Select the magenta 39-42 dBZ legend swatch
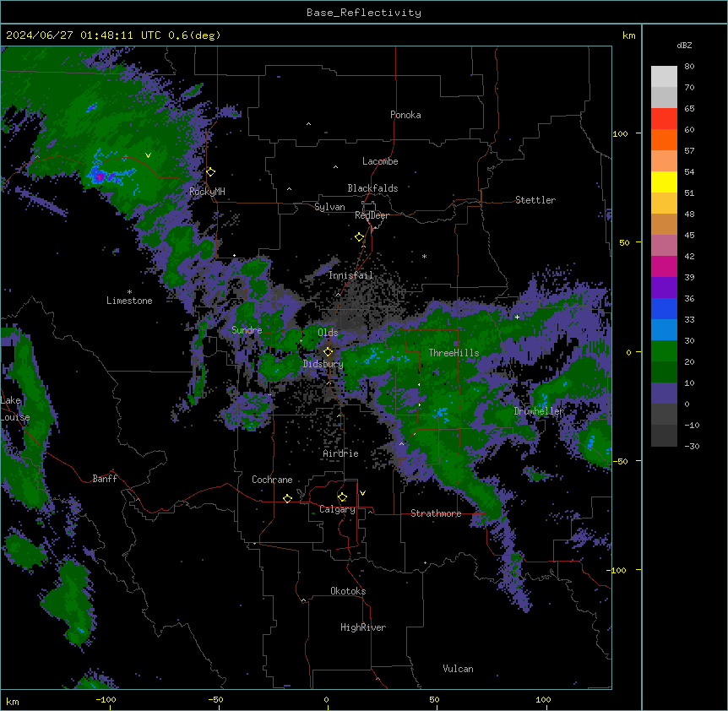This screenshot has width=728, height=711. (664, 266)
